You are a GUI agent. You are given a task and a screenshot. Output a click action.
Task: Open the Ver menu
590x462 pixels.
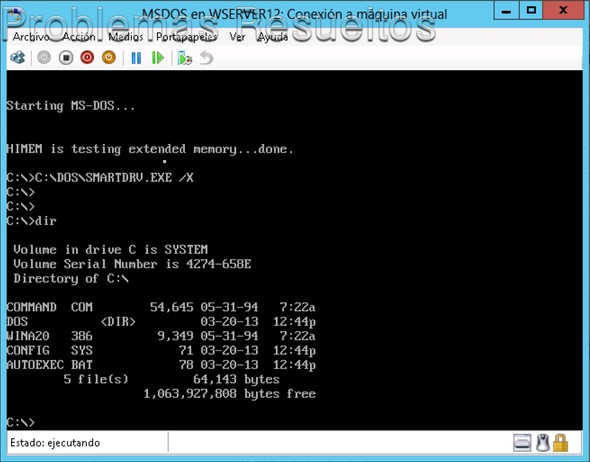tap(237, 37)
